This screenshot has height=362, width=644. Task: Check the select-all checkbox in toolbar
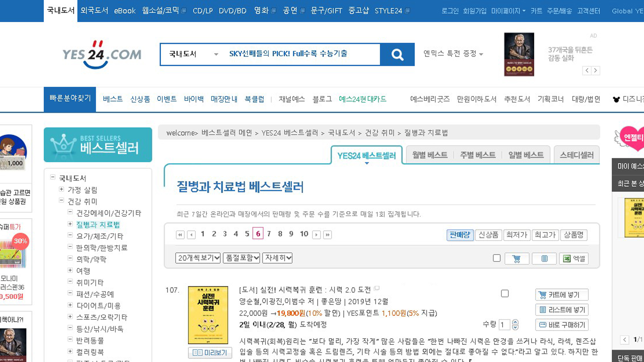point(497,258)
